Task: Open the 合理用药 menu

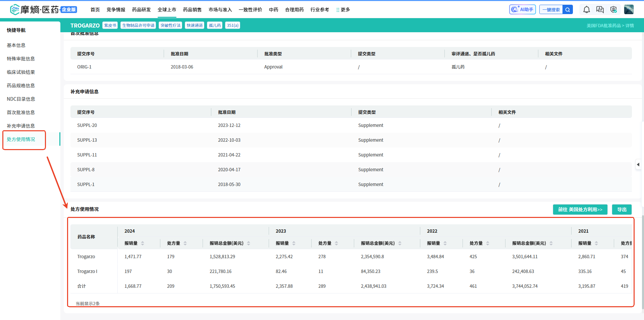Action: [x=294, y=10]
